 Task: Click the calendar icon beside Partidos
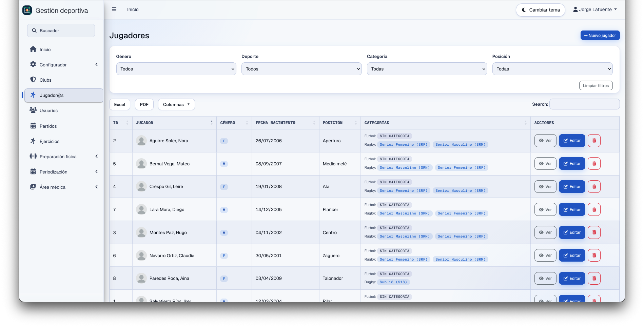[33, 126]
